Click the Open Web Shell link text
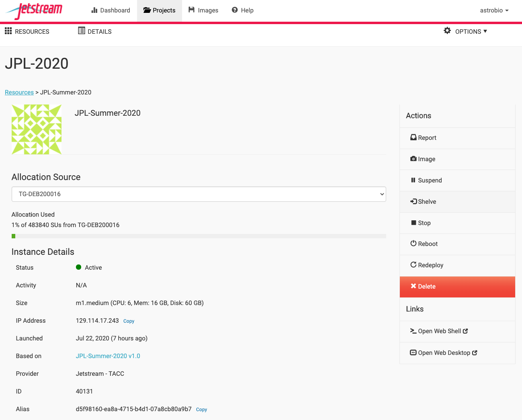The height and width of the screenshot is (420, 522). [440, 331]
